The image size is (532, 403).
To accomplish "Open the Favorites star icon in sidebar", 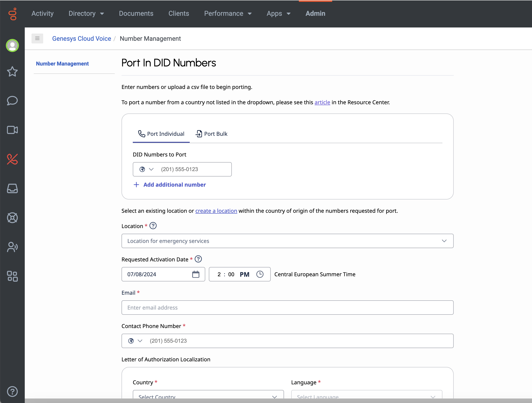I will [12, 71].
